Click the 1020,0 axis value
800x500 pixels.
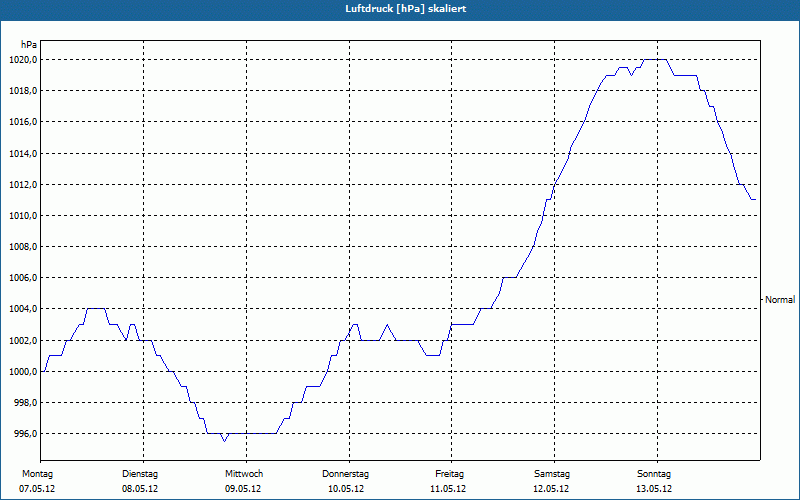pos(23,60)
